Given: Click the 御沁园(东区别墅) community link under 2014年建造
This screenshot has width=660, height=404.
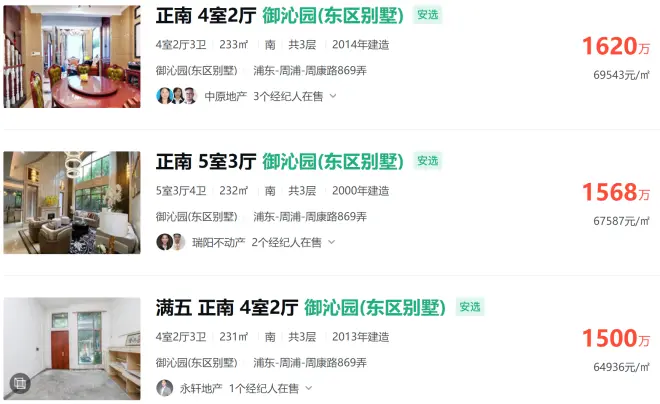Looking at the screenshot, I should point(197,70).
